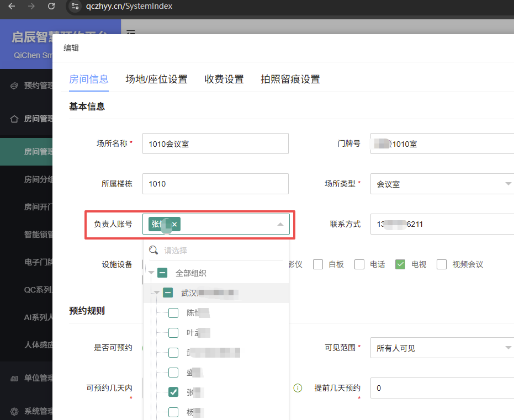The width and height of the screenshot is (514, 420).
Task: Check the 盛 user checkbox
Action: 173,373
